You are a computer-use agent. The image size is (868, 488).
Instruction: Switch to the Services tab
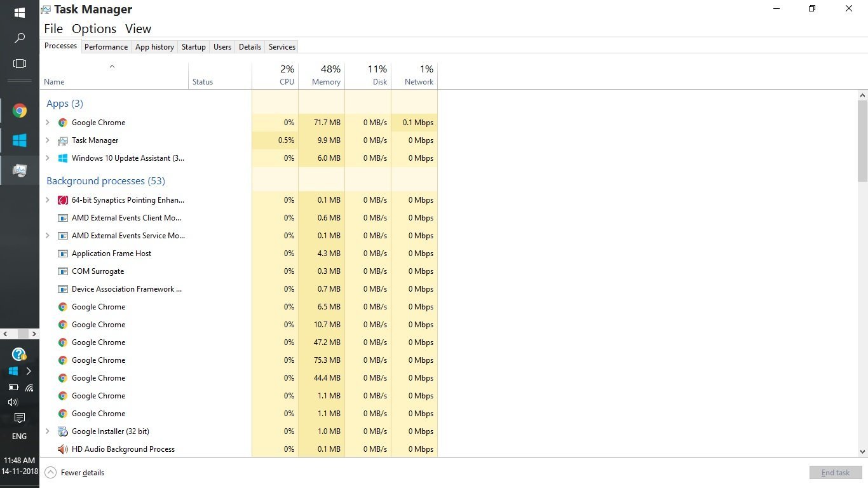[282, 47]
